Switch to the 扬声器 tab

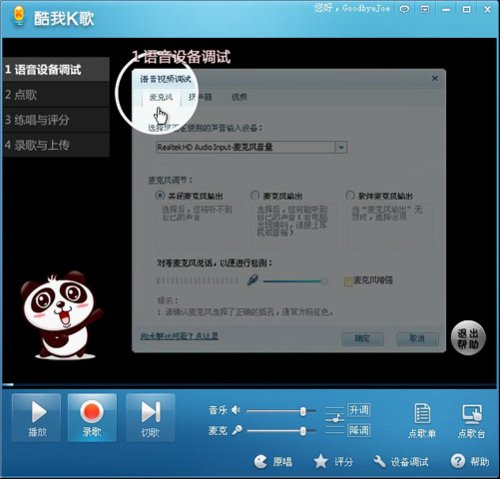[x=200, y=97]
